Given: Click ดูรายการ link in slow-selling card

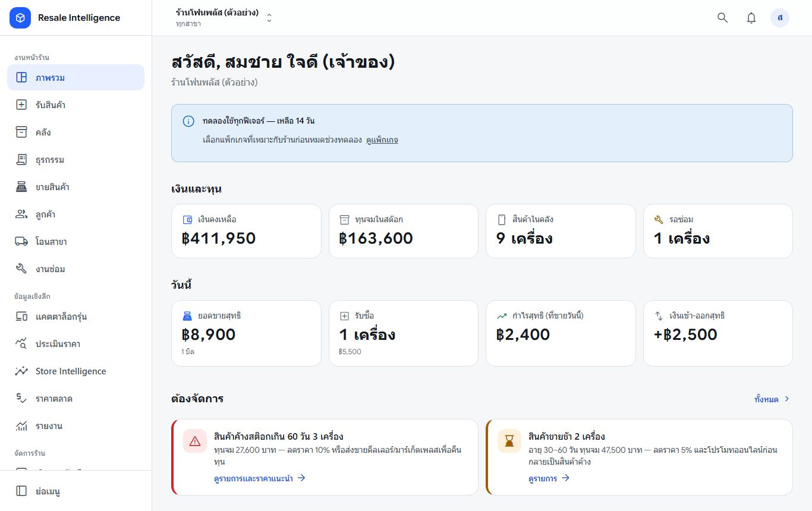Looking at the screenshot, I should [x=549, y=478].
